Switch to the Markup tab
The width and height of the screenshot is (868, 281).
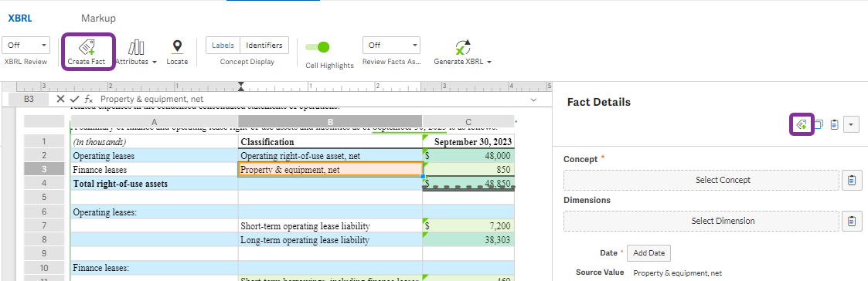(x=98, y=19)
